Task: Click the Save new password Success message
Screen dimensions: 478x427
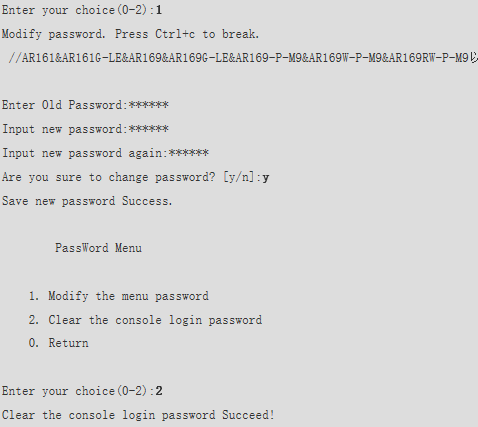Action: click(87, 201)
